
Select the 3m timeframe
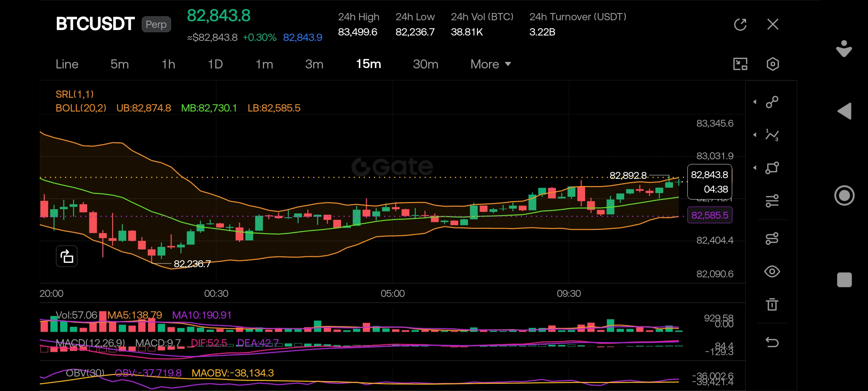coord(314,64)
